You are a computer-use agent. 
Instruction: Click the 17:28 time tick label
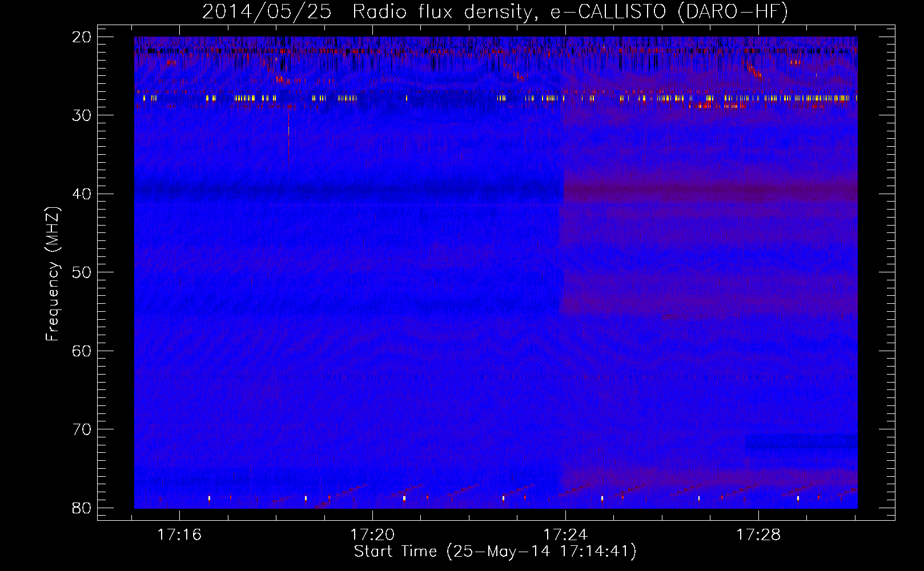click(x=759, y=535)
